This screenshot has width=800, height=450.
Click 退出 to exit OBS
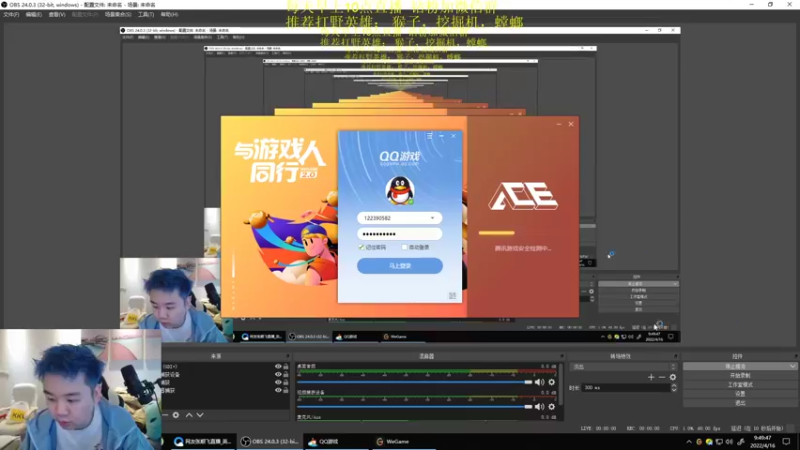tap(740, 403)
